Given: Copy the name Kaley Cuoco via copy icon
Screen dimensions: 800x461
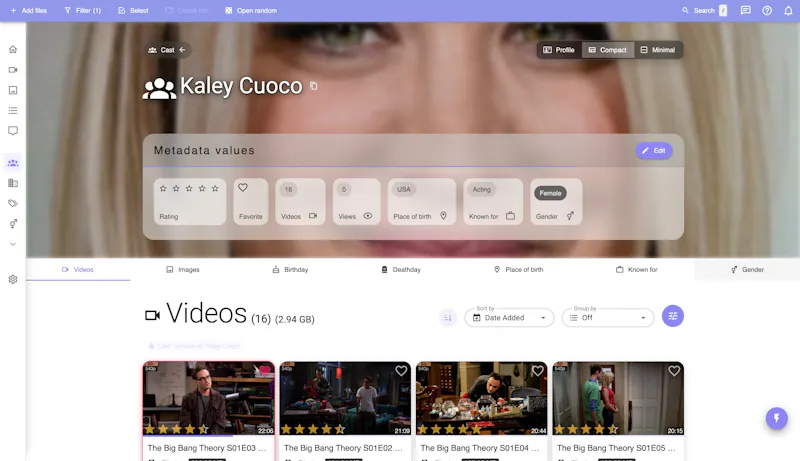Looking at the screenshot, I should (314, 86).
